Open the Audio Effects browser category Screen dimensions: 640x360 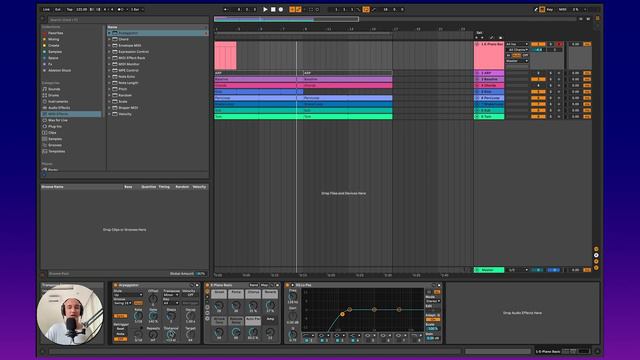(x=60, y=108)
